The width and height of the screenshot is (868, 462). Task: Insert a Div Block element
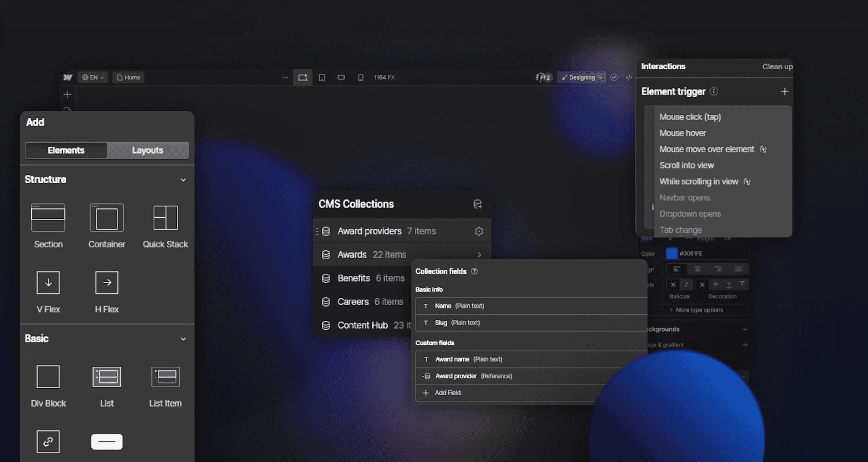point(48,385)
